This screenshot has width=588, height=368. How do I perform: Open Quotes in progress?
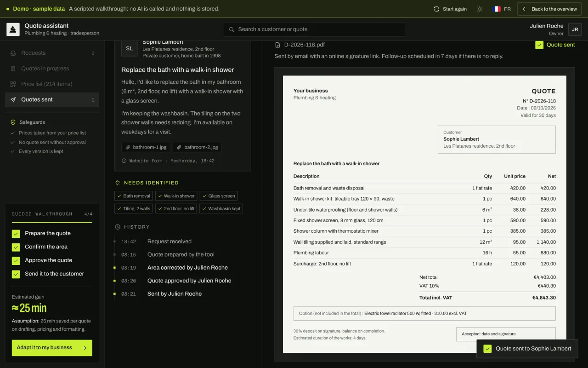(x=52, y=69)
